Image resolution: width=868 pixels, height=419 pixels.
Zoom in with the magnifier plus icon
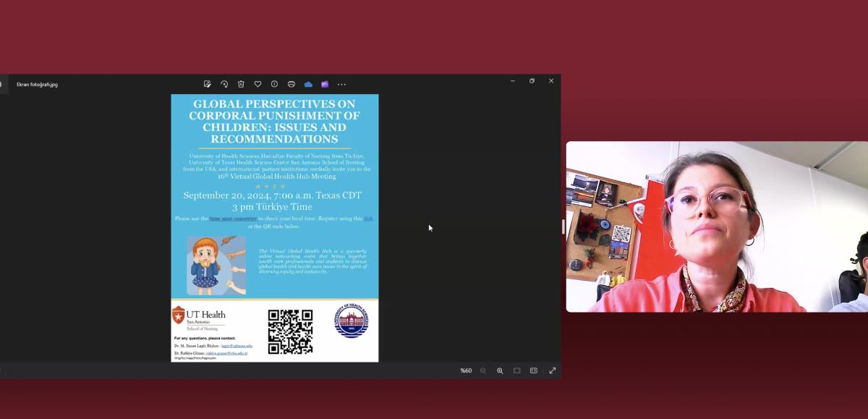500,371
